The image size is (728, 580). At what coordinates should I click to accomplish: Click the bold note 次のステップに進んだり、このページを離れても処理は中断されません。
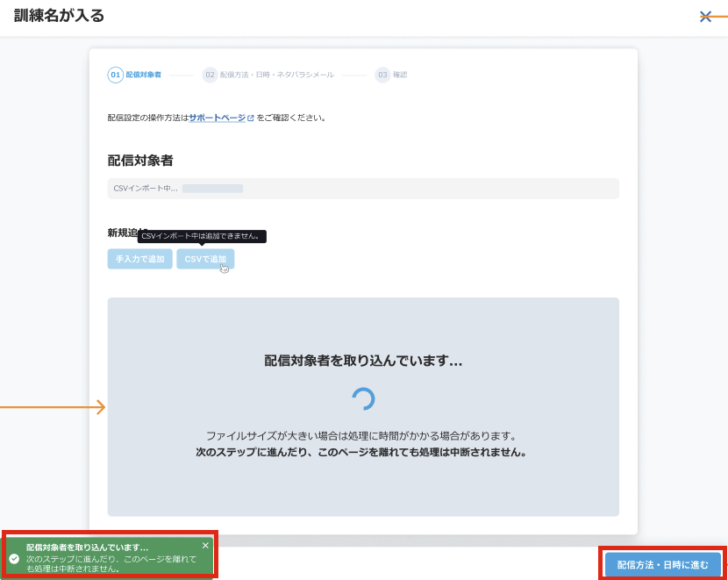click(361, 452)
